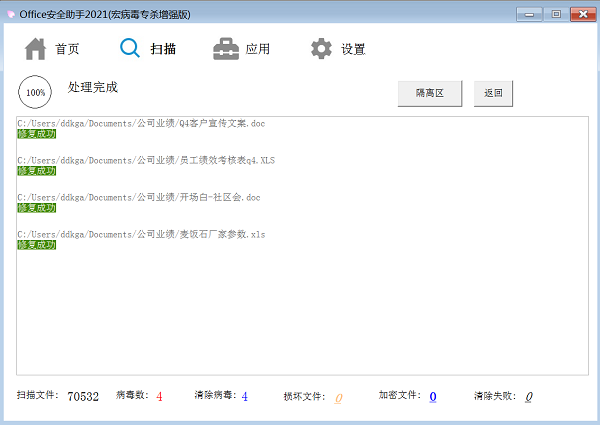The image size is (600, 425).
Task: Close the Office安全助手 window
Action: click(583, 15)
